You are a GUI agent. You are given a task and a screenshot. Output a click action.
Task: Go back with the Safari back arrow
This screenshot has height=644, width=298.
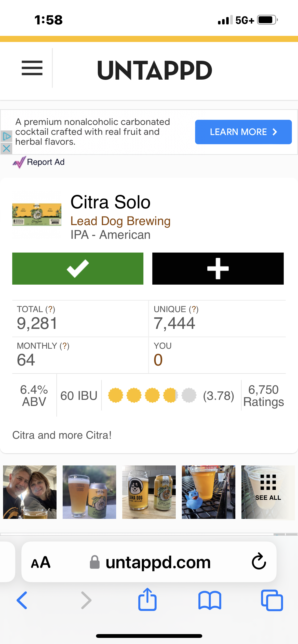tap(22, 600)
